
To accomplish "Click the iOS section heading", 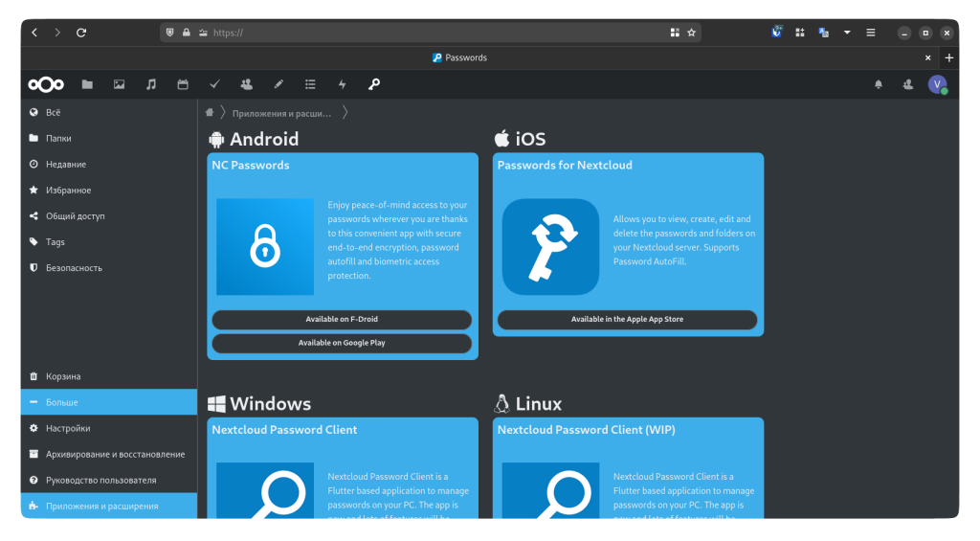I will (520, 139).
